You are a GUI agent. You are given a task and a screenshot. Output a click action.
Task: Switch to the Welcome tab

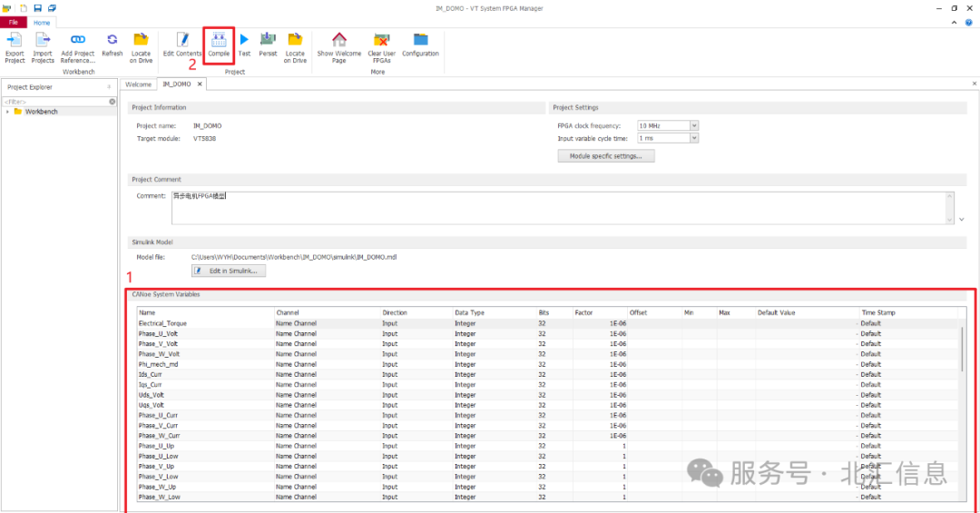coord(138,84)
